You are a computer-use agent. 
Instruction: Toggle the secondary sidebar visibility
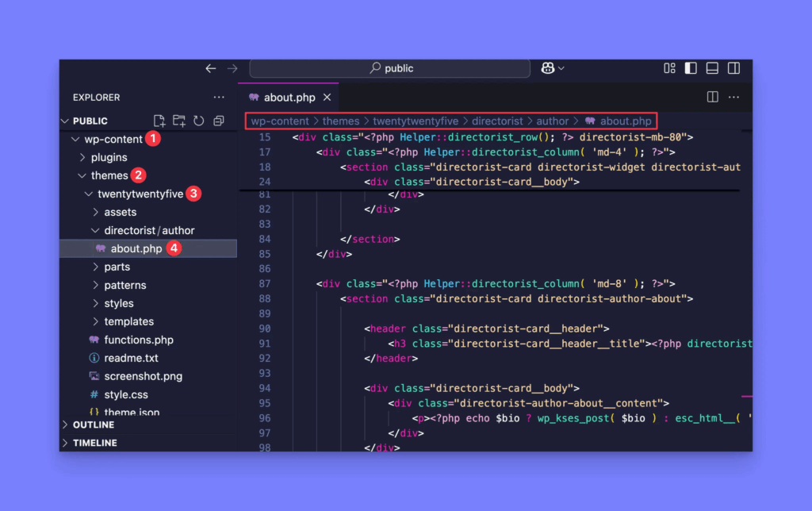(733, 68)
